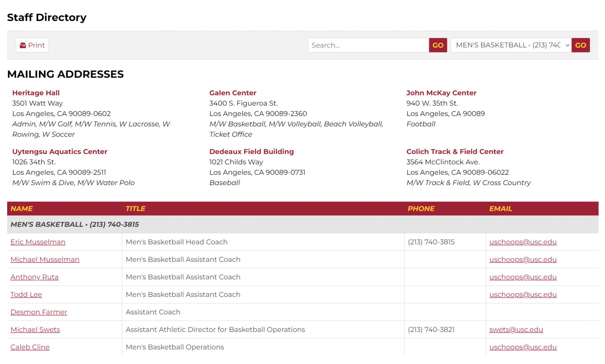The image size is (605, 364).
Task: Open Michael Musselman's profile link
Action: coord(45,259)
